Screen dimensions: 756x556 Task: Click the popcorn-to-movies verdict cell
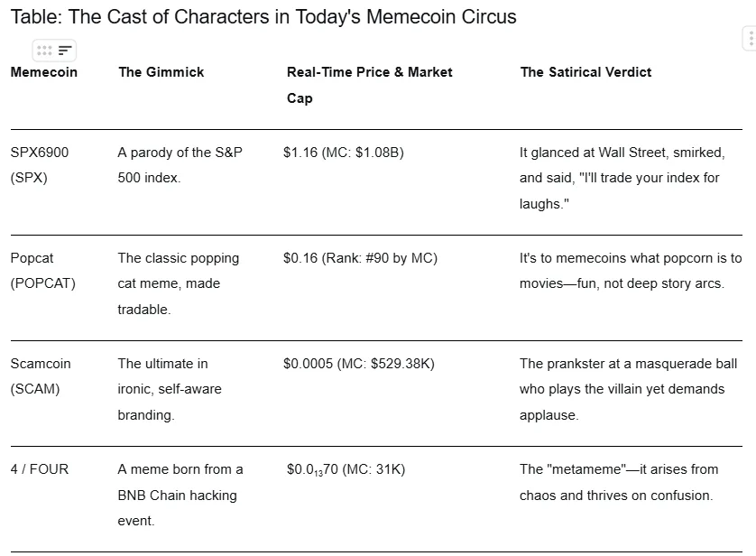[630, 271]
